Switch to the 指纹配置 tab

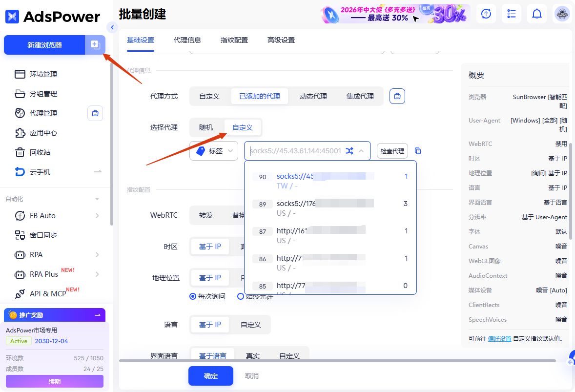pyautogui.click(x=234, y=40)
